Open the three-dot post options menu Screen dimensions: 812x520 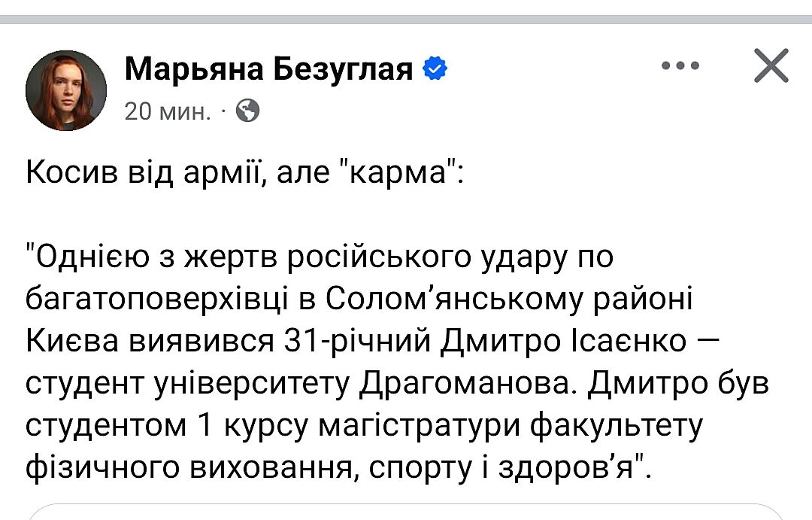(681, 66)
